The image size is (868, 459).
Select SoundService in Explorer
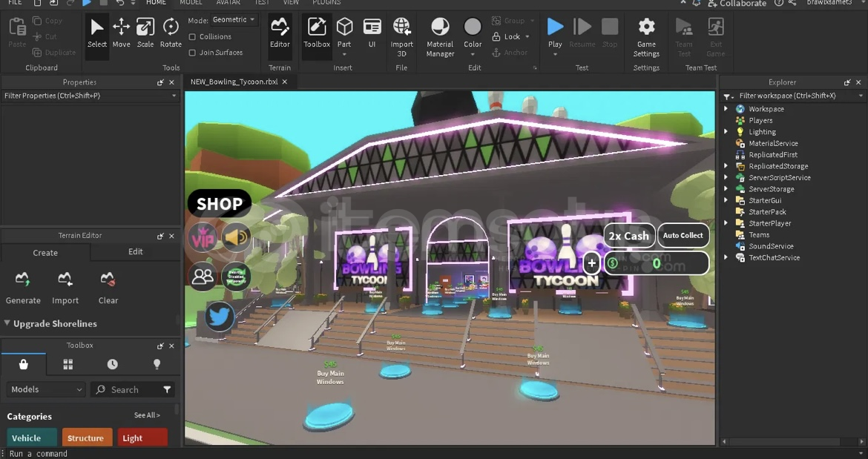771,246
